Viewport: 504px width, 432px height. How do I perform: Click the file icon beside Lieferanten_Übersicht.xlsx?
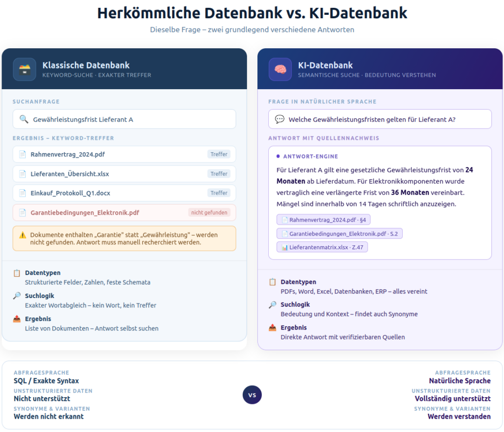[23, 174]
